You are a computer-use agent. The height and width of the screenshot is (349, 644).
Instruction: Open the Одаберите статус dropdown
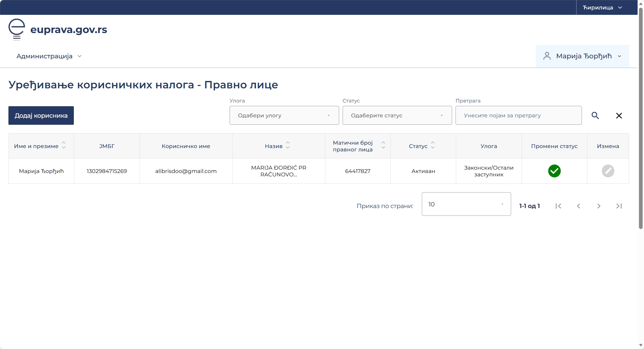click(x=397, y=115)
